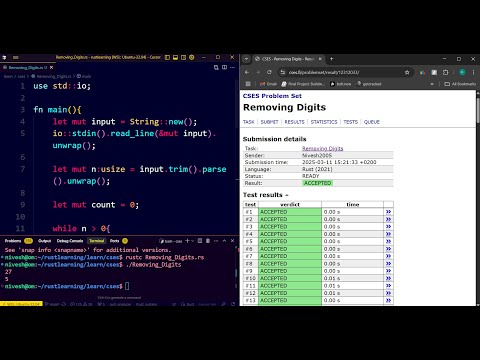The width and height of the screenshot is (480, 360).
Task: Close the Removing_Digits.rs editor tab
Action: [x=51, y=67]
